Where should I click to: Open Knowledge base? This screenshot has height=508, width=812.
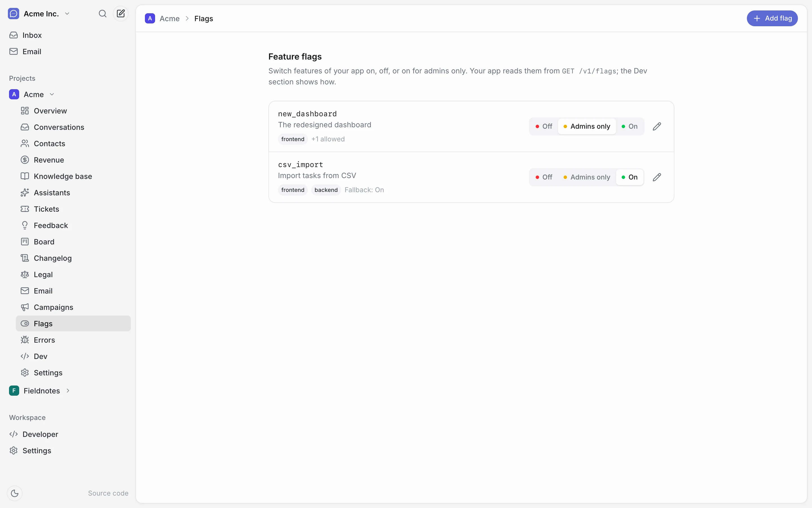pos(73,176)
